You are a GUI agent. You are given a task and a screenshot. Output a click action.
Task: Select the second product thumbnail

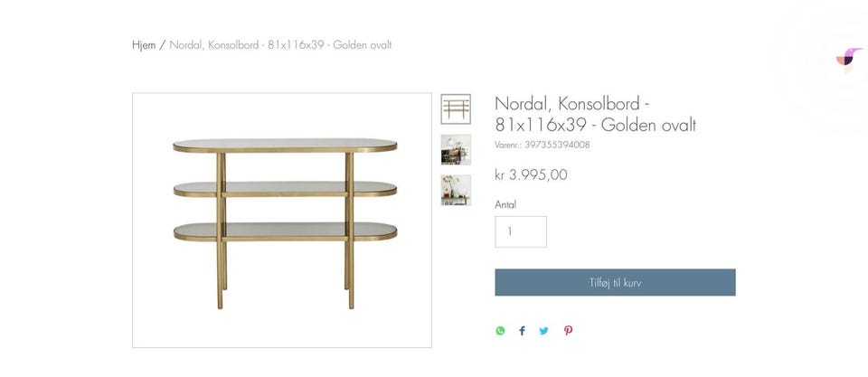(x=456, y=149)
